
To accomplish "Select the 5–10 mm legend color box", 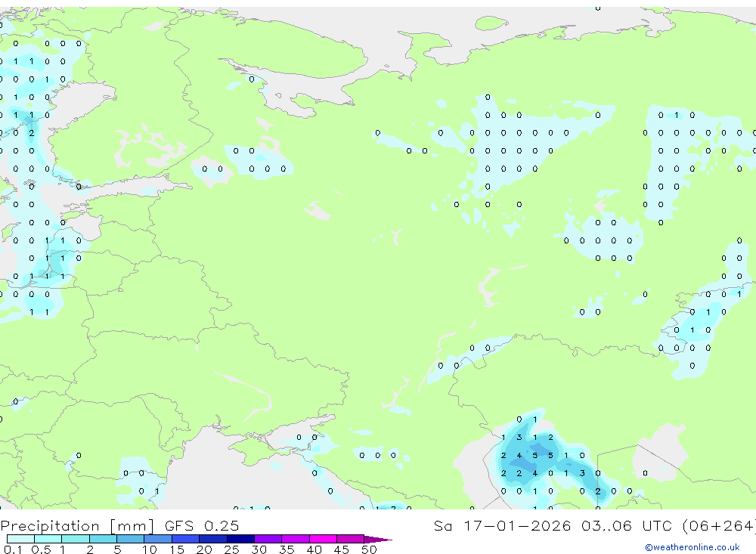I will pos(131,539).
